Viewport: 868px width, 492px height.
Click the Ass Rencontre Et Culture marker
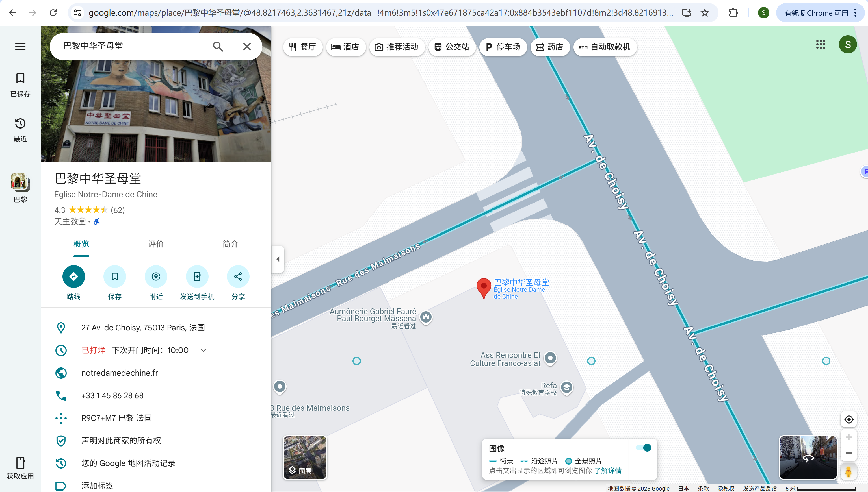coord(551,358)
